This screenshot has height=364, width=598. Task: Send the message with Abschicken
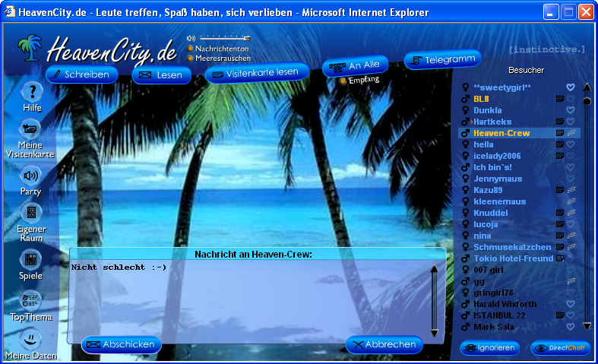click(x=122, y=344)
